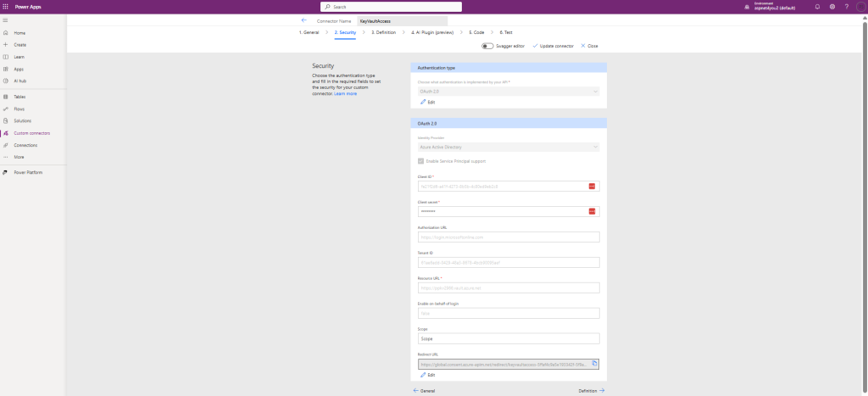Viewport: 868px width, 396px height.
Task: Switch to the 6. Test step
Action: pyautogui.click(x=506, y=33)
